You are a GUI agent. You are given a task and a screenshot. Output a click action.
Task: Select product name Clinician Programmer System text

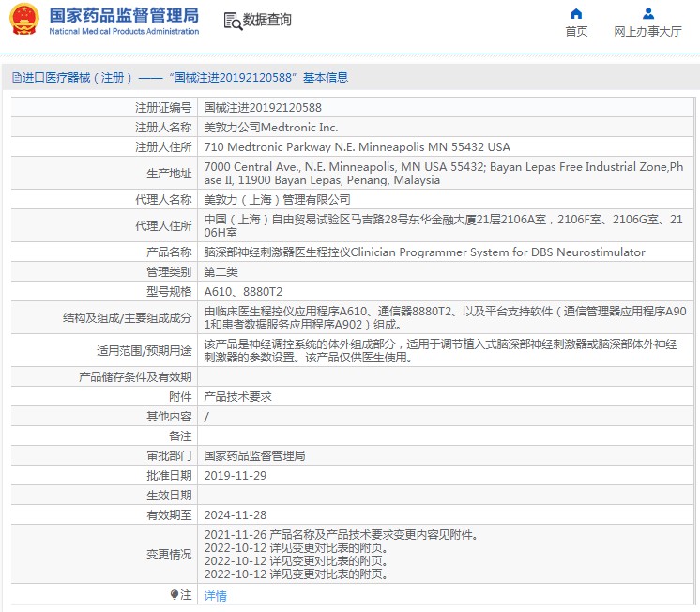coord(497,252)
